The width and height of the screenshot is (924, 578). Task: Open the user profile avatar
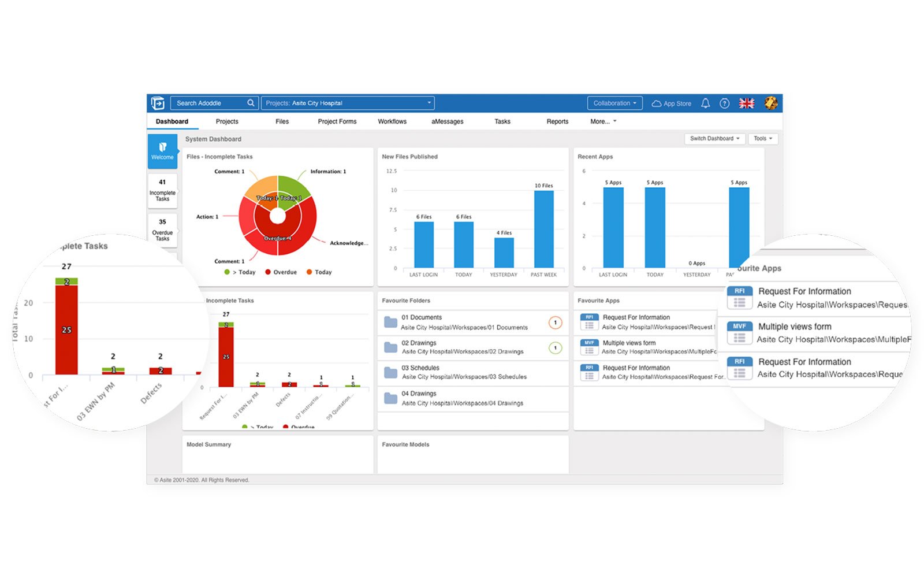pos(771,103)
